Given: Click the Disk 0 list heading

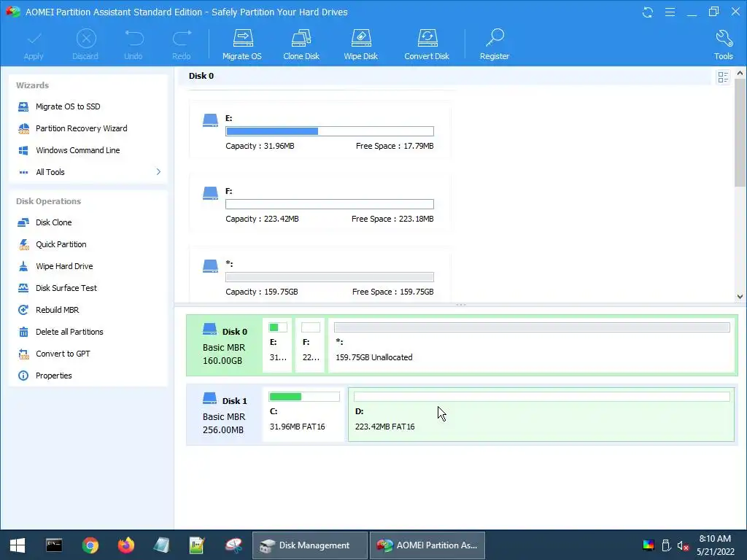Looking at the screenshot, I should pyautogui.click(x=201, y=76).
